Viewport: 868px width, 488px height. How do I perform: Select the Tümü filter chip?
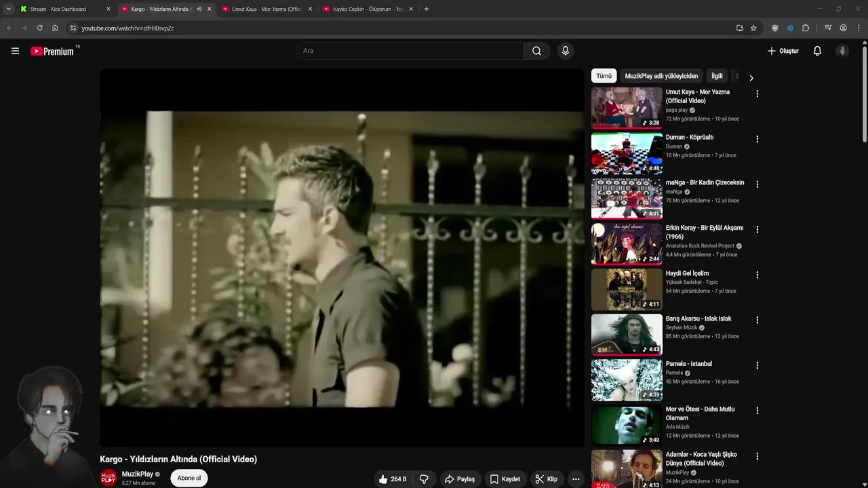pyautogui.click(x=604, y=76)
